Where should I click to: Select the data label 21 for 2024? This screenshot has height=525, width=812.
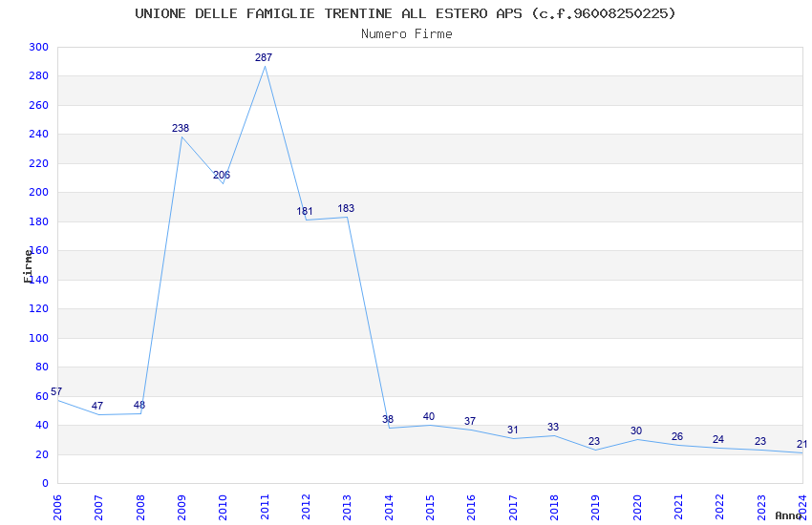pos(802,444)
